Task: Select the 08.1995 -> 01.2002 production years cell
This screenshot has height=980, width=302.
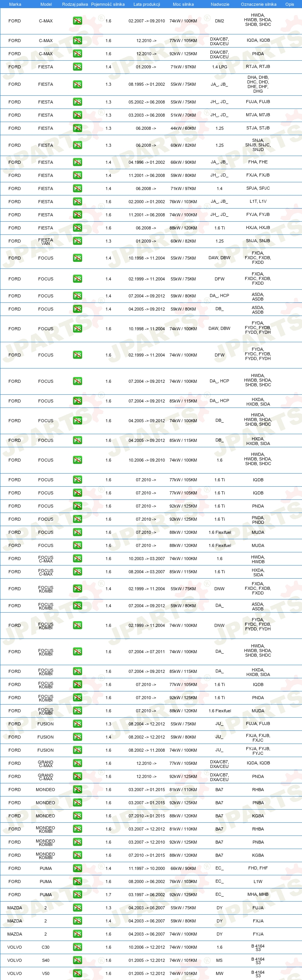Action: [147, 84]
